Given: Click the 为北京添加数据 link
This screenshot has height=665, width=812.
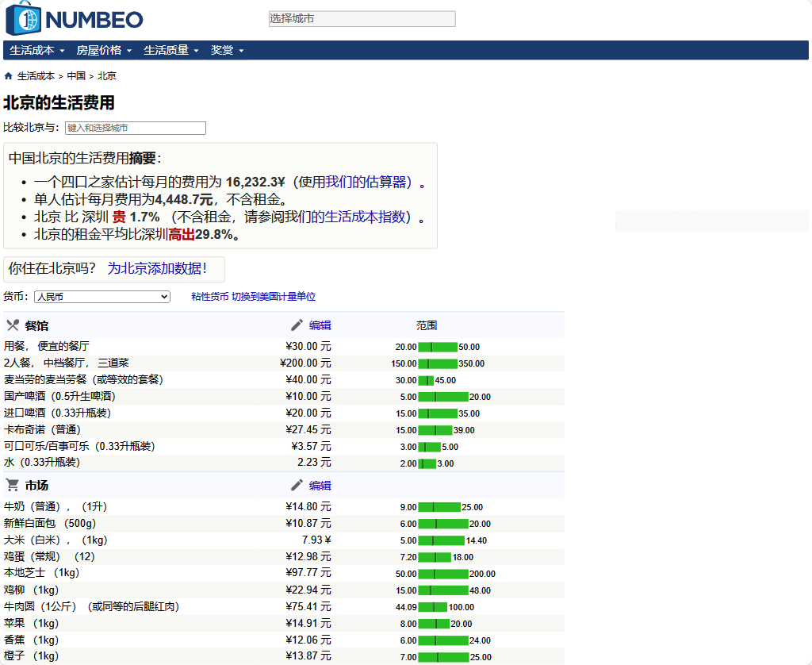Looking at the screenshot, I should coord(157,269).
